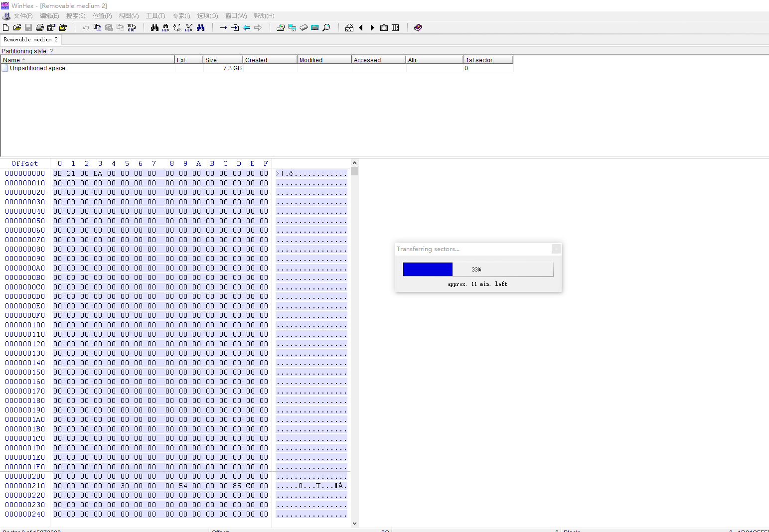Switch to the Removable medium 2 tab
769x532 pixels.
30,39
